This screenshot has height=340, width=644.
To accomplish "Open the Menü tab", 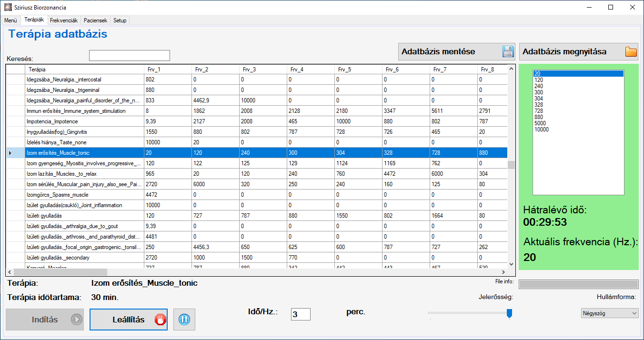I will [10, 20].
